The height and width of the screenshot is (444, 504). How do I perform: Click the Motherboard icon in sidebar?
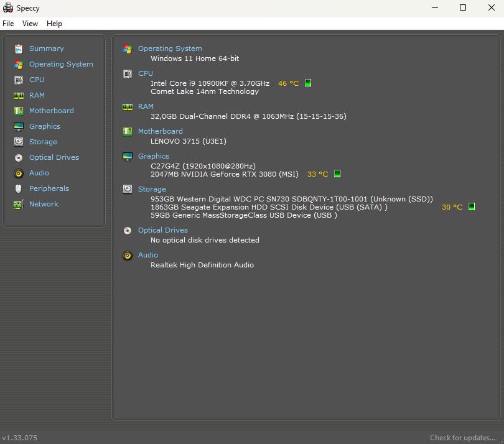(x=19, y=111)
